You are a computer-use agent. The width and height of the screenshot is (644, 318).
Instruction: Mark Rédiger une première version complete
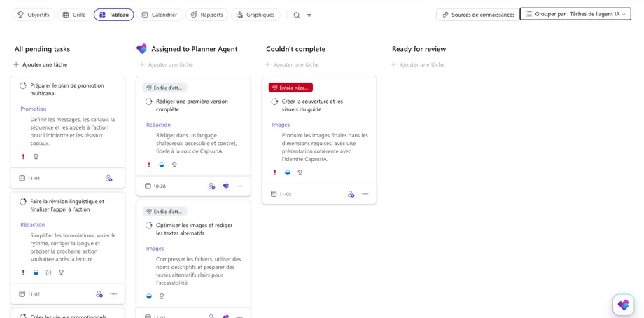(148, 102)
